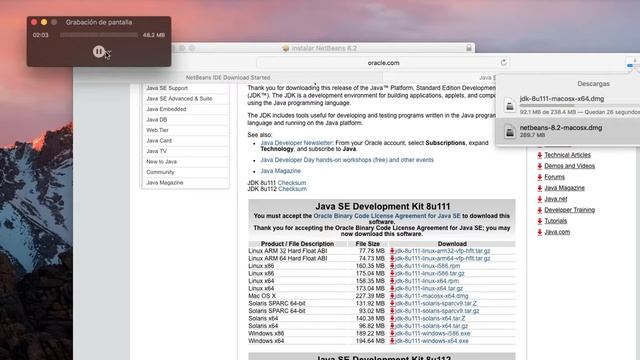Open Tutorials link
This screenshot has height=360, width=640.
(x=556, y=221)
